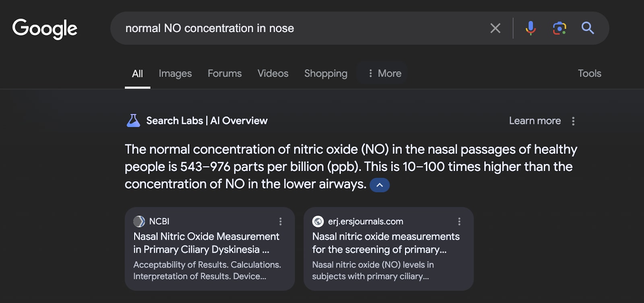644x303 pixels.
Task: Click the Learn more link
Action: point(535,121)
